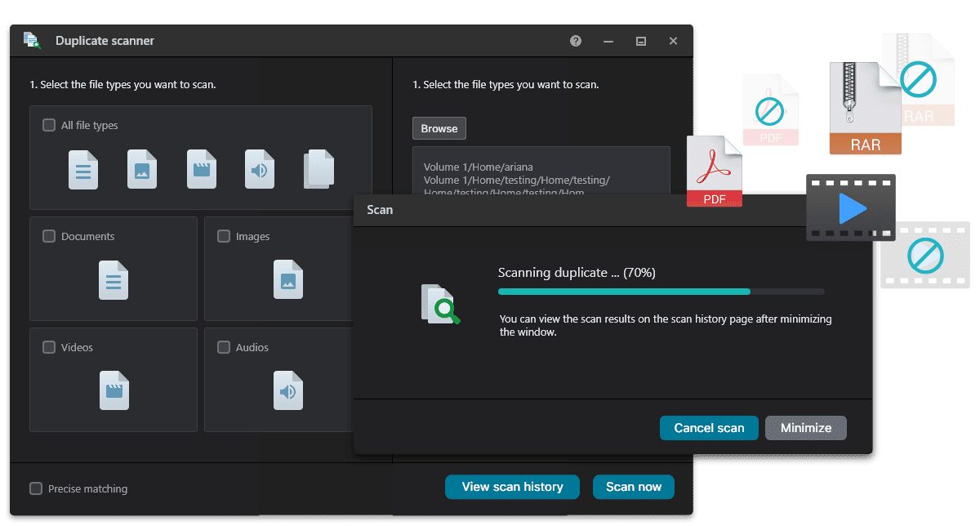
Task: Check the Videos file type checkbox
Action: pos(49,348)
